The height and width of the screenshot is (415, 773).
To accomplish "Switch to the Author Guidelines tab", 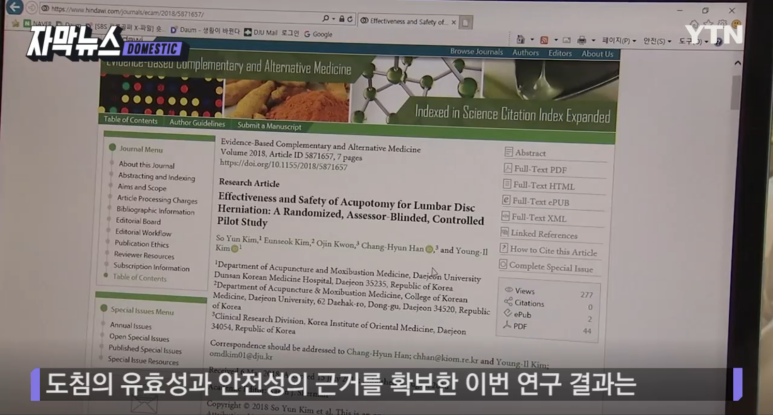I will click(x=197, y=123).
